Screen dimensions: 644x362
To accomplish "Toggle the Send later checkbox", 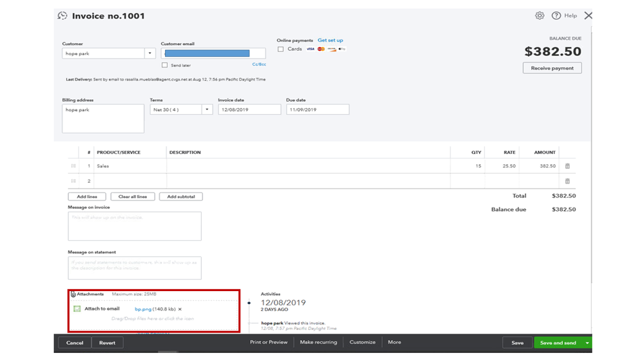I will (x=164, y=65).
